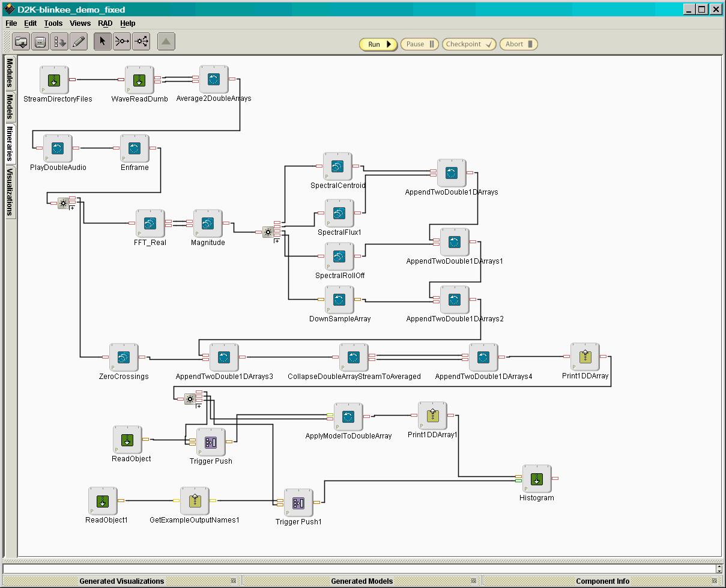Select the StreamDirectoryFiles module

[55, 80]
